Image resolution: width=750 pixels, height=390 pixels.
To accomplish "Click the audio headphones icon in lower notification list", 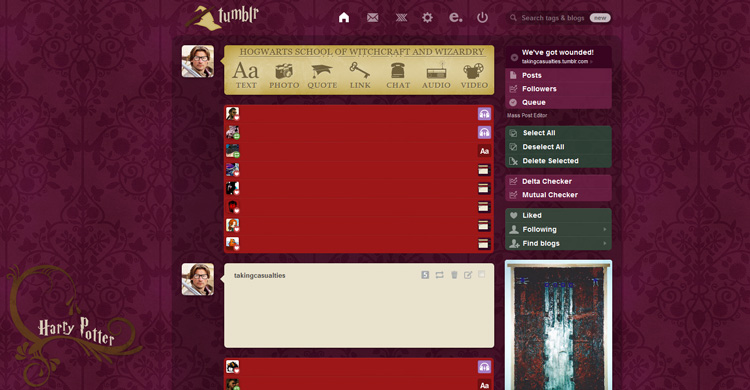I will [x=484, y=367].
